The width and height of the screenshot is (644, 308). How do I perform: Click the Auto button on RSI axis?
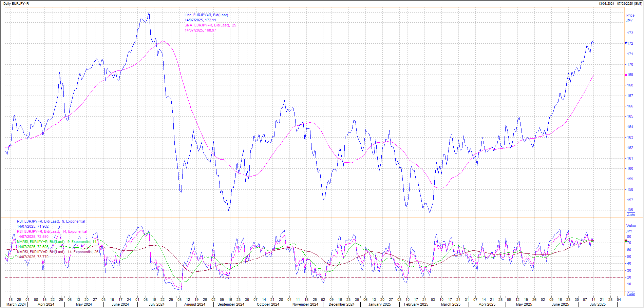[x=631, y=293]
